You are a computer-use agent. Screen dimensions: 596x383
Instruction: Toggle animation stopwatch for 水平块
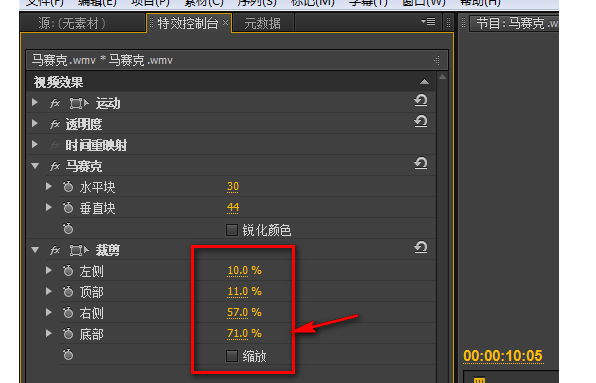68,187
